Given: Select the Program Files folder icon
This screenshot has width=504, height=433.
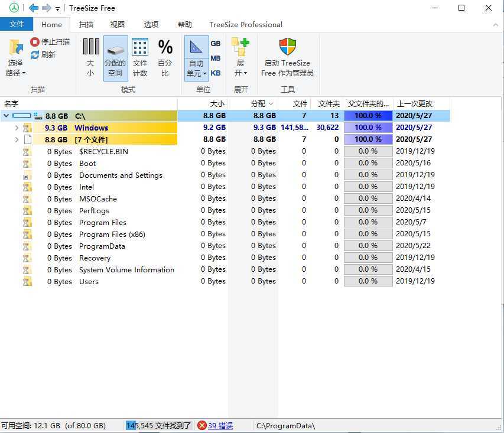Looking at the screenshot, I should 27,223.
